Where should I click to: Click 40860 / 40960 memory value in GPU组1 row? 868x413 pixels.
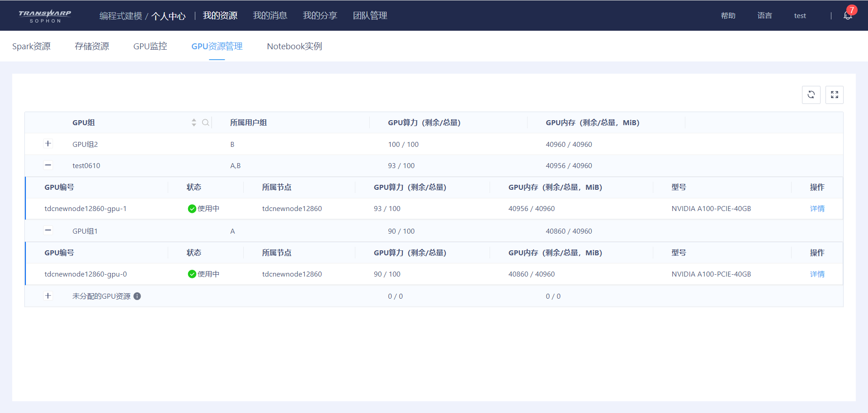pyautogui.click(x=569, y=231)
